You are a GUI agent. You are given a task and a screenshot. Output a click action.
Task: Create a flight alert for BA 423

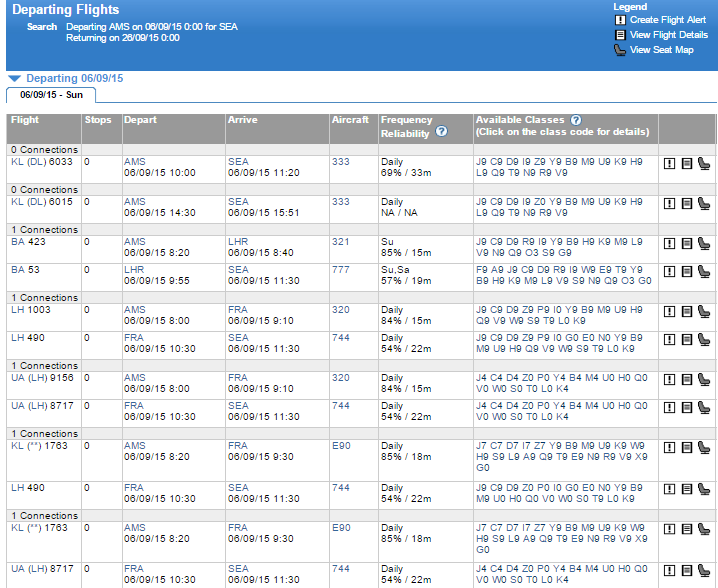(x=669, y=244)
